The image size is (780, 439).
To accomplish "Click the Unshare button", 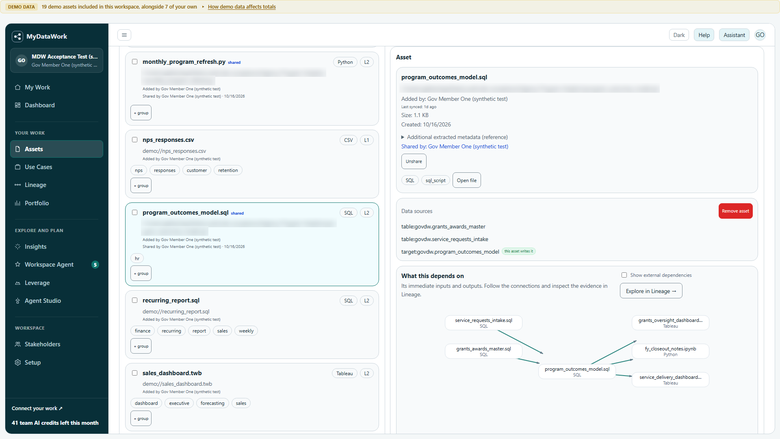I will tap(413, 162).
